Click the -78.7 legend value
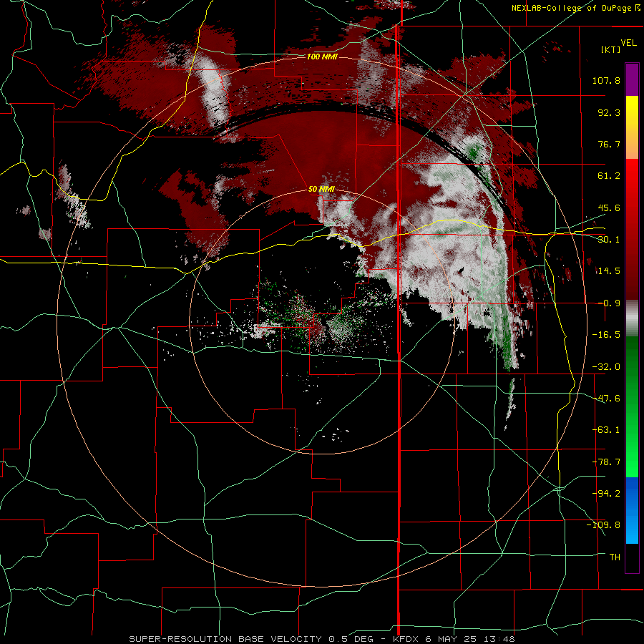 [606, 462]
